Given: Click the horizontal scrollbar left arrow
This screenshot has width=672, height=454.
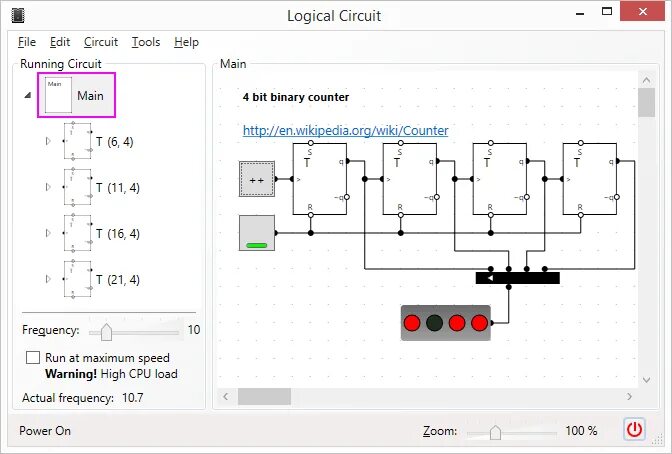Looking at the screenshot, I should [x=226, y=397].
